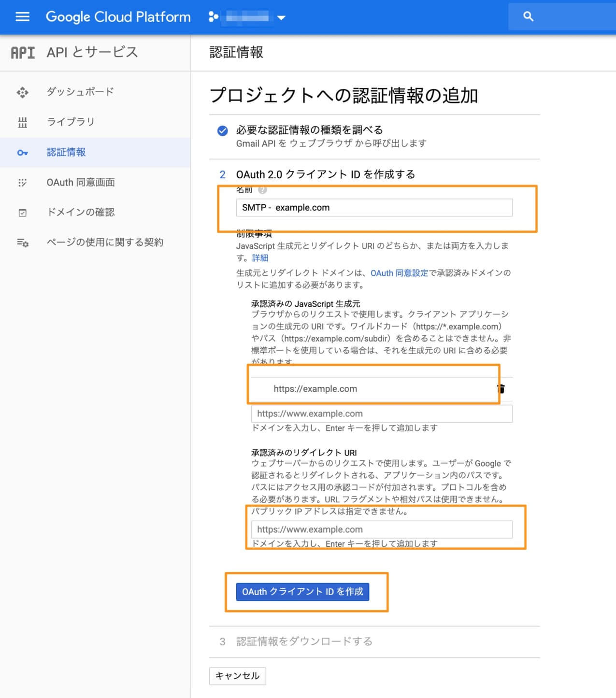Open the 詳細 link

[x=260, y=258]
